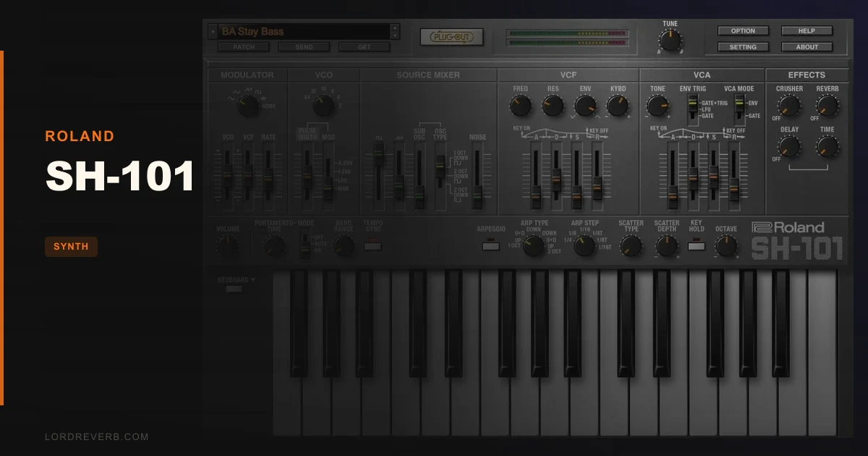Toggle the ENV TRIG switch
This screenshot has height=456, width=868.
(692, 110)
